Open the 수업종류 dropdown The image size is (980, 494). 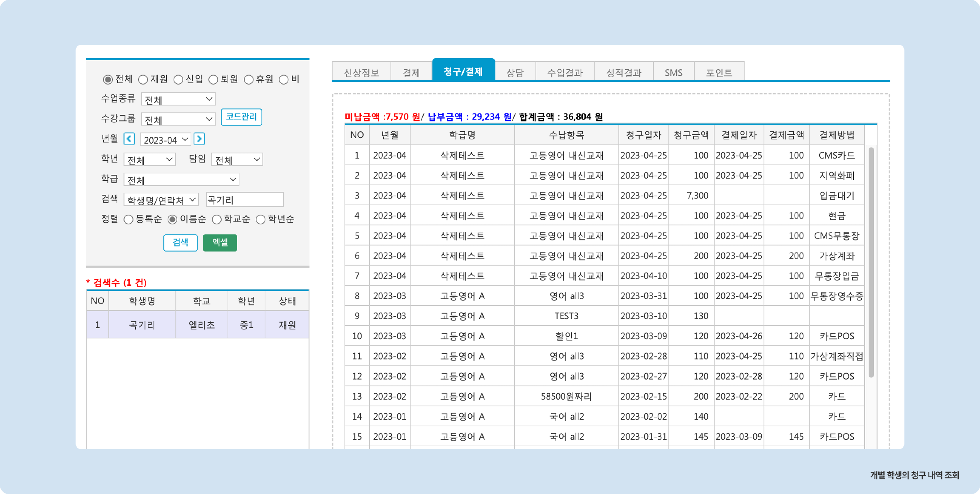tap(178, 99)
